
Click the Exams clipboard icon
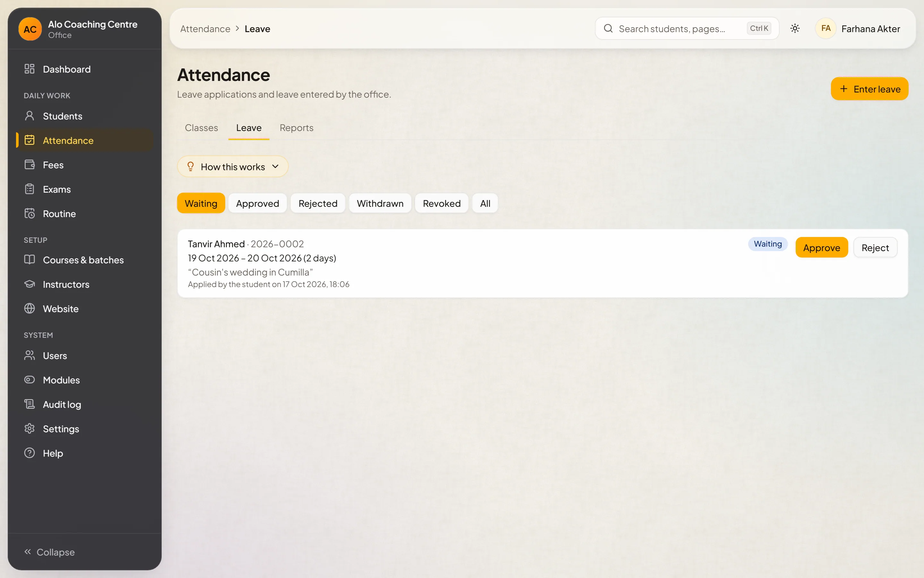(x=30, y=189)
